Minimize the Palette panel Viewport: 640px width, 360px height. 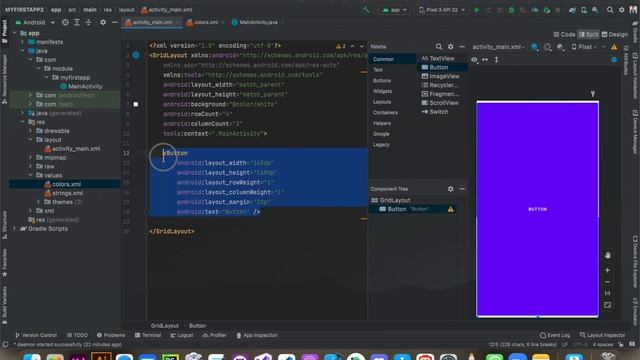[x=462, y=47]
